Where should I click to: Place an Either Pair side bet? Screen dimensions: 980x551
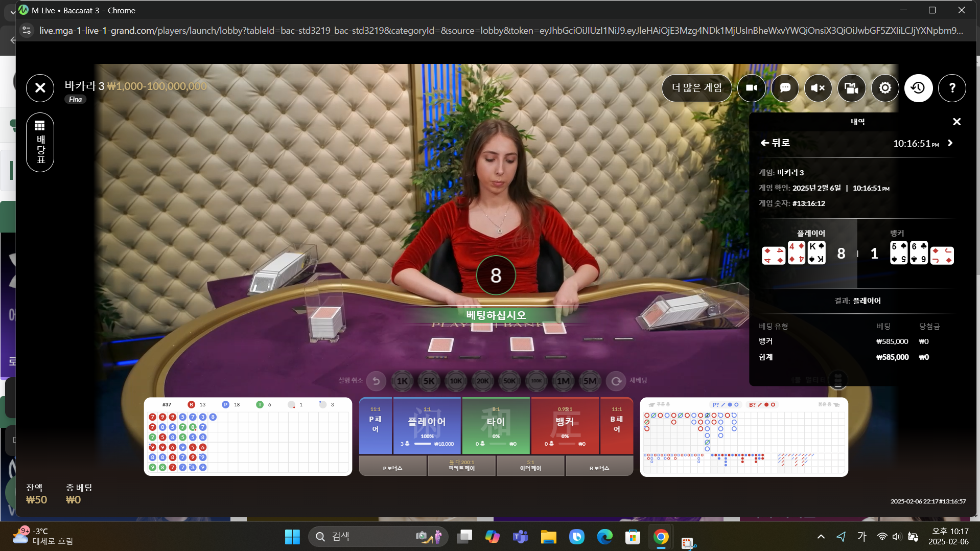tap(530, 466)
